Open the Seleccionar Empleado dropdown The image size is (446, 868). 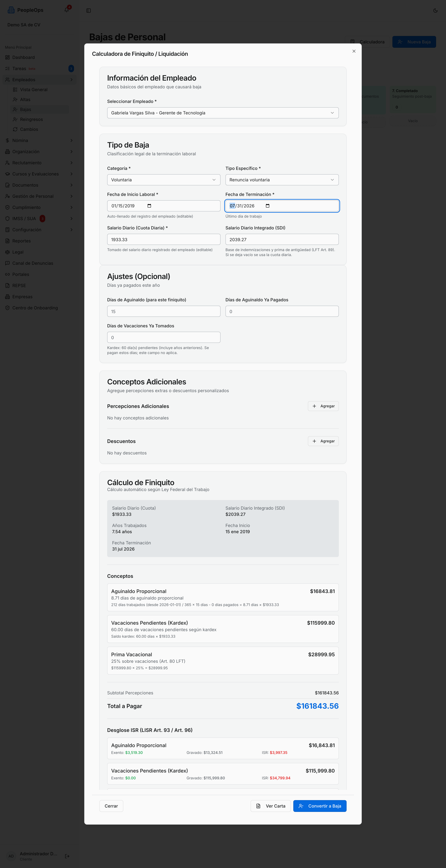[223, 113]
